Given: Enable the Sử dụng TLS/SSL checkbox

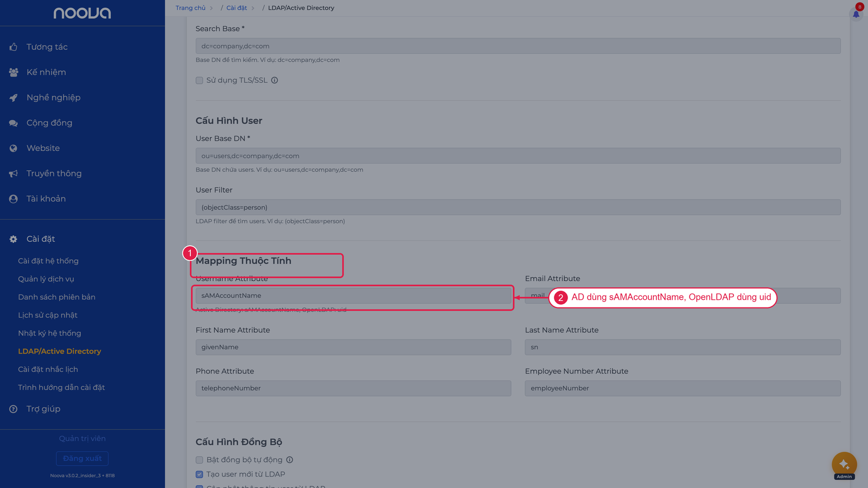Looking at the screenshot, I should coord(199,80).
